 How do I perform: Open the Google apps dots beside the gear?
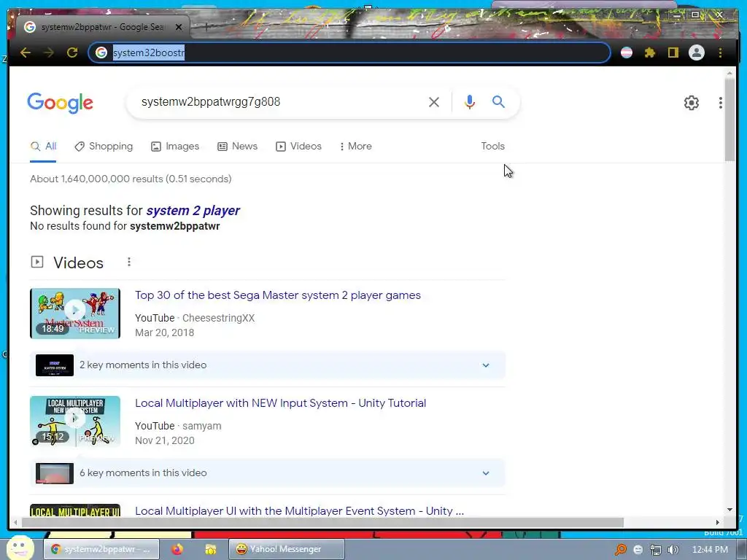[x=720, y=102]
